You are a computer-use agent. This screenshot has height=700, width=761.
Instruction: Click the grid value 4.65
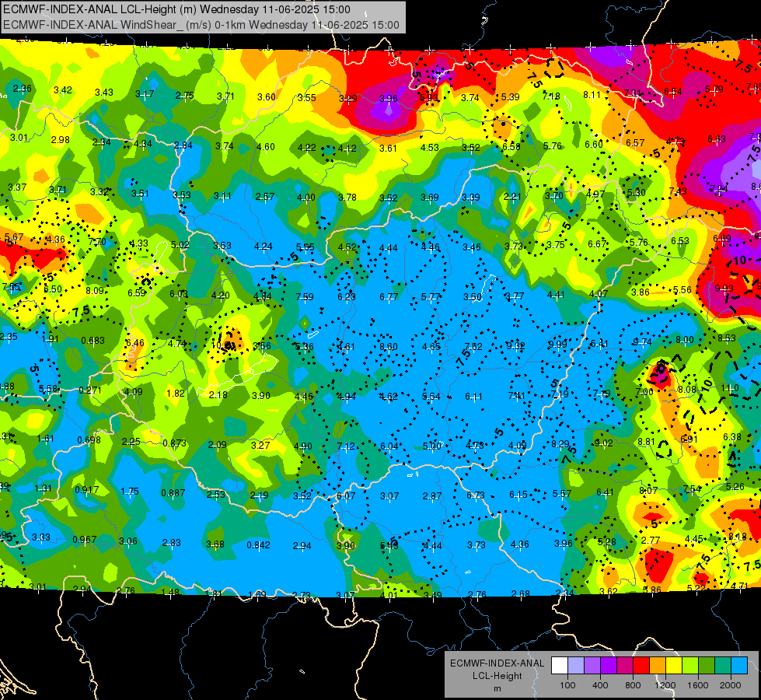(x=431, y=346)
